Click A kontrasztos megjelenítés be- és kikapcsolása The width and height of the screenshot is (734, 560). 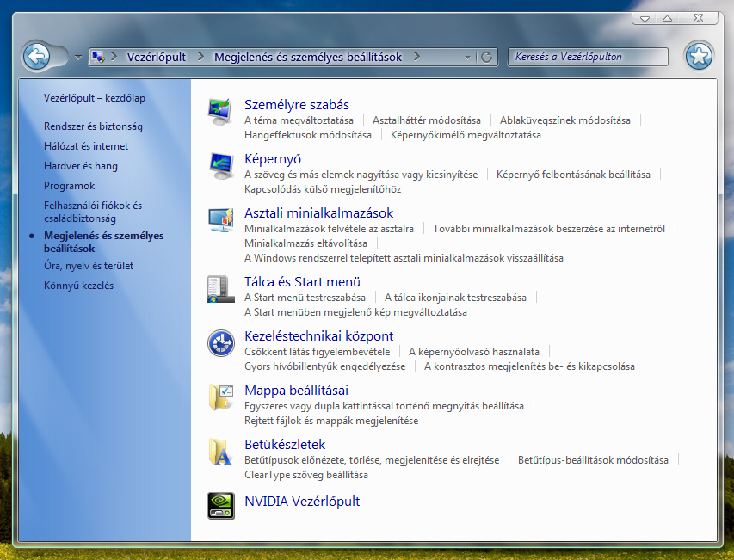coord(529,366)
